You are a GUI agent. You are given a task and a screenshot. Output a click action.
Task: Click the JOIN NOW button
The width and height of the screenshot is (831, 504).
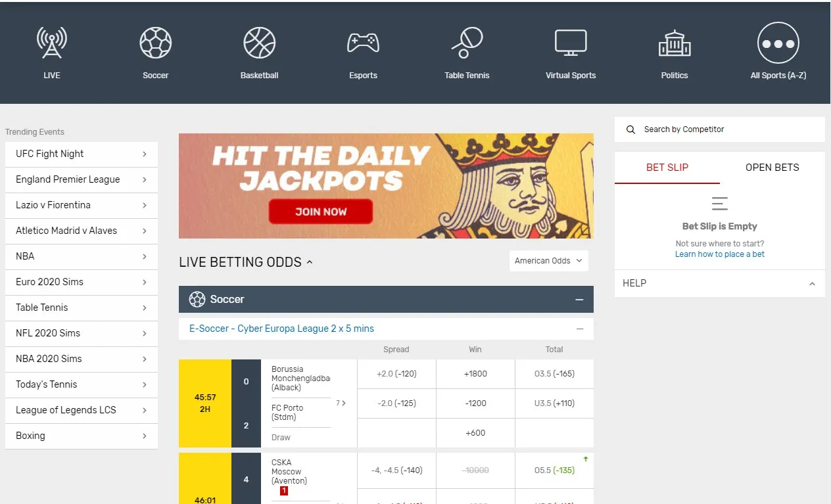[x=321, y=212]
